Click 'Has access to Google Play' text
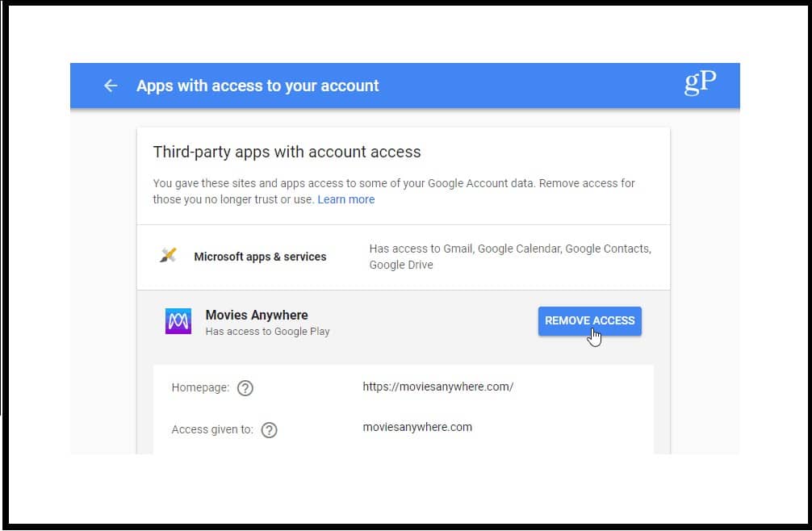The height and width of the screenshot is (531, 812). click(267, 331)
